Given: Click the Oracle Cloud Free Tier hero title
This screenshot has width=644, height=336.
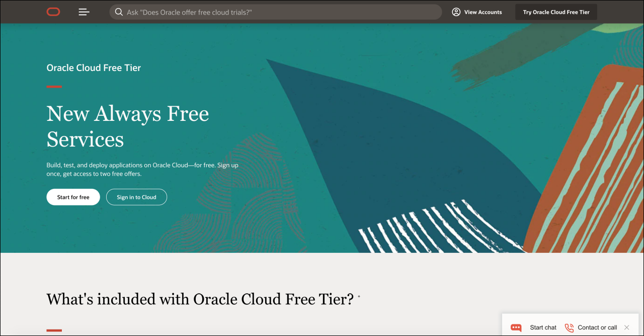Looking at the screenshot, I should (x=94, y=68).
